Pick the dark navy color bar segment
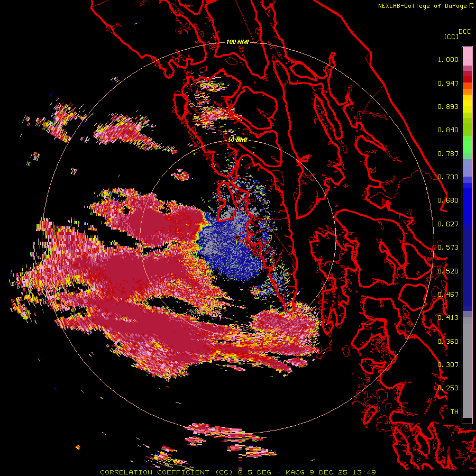This screenshot has width=476, height=476. coord(467,269)
